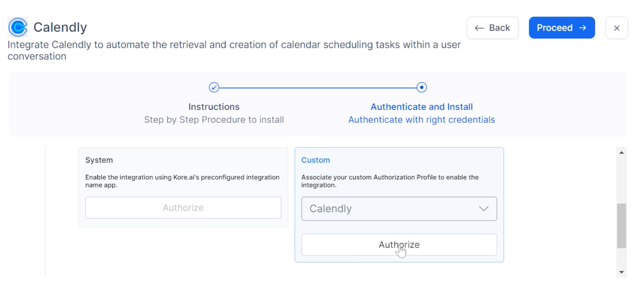Viewport: 644px width, 297px height.
Task: Click the Authenticate and Install step circle
Action: pyautogui.click(x=421, y=87)
